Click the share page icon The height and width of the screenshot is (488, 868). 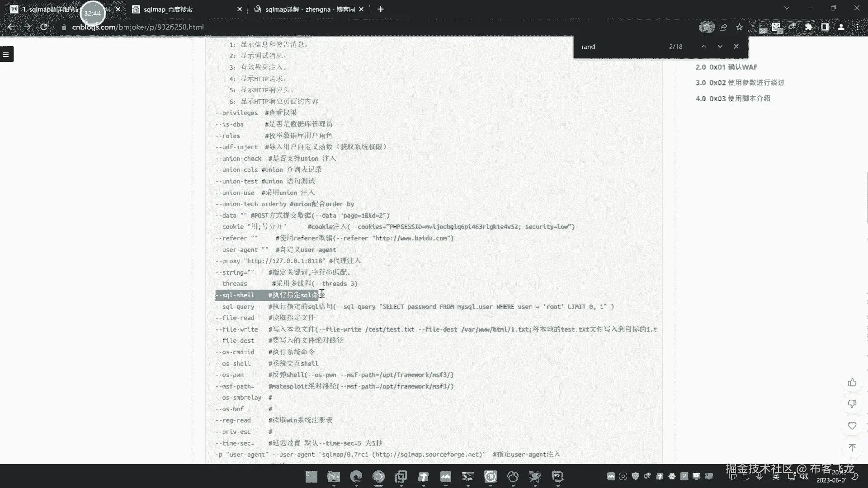click(723, 27)
